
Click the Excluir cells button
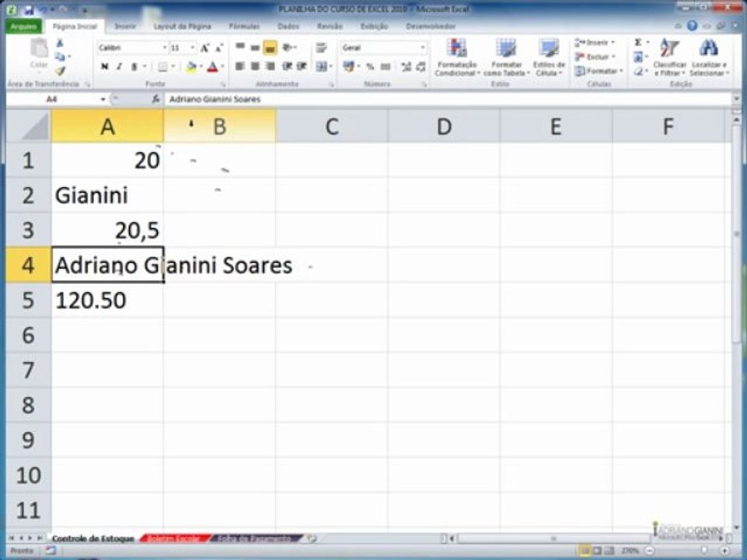click(x=594, y=57)
